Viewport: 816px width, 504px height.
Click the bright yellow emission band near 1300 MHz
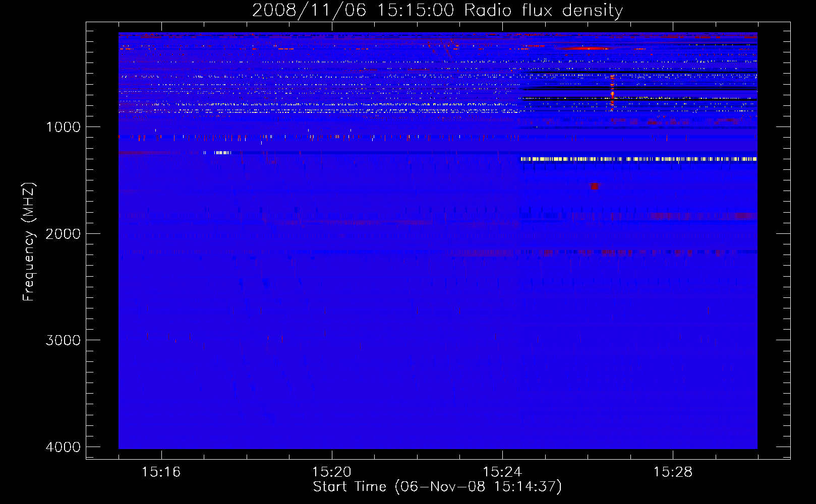click(639, 159)
